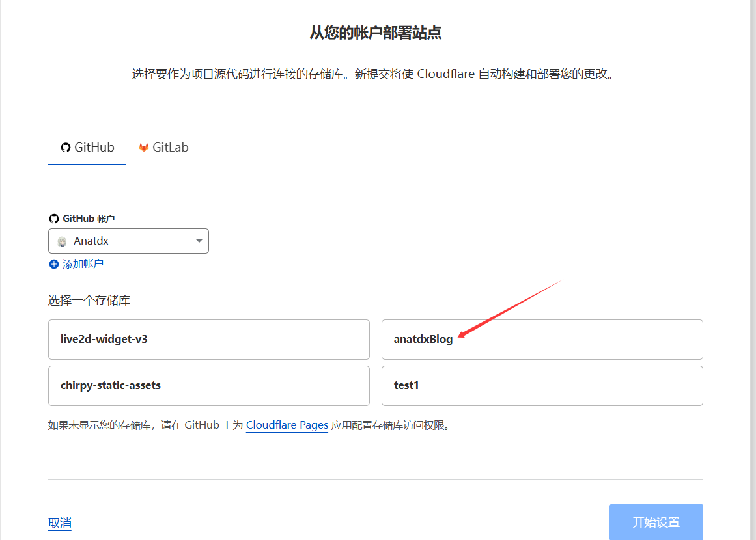Click 取消 to cancel
The image size is (756, 540).
click(x=59, y=523)
